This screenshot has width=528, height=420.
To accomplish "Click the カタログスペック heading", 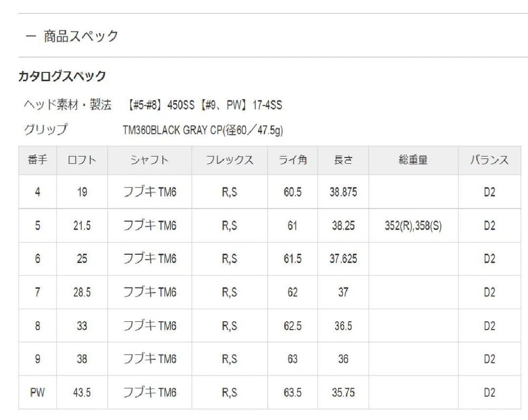I will coord(62,76).
